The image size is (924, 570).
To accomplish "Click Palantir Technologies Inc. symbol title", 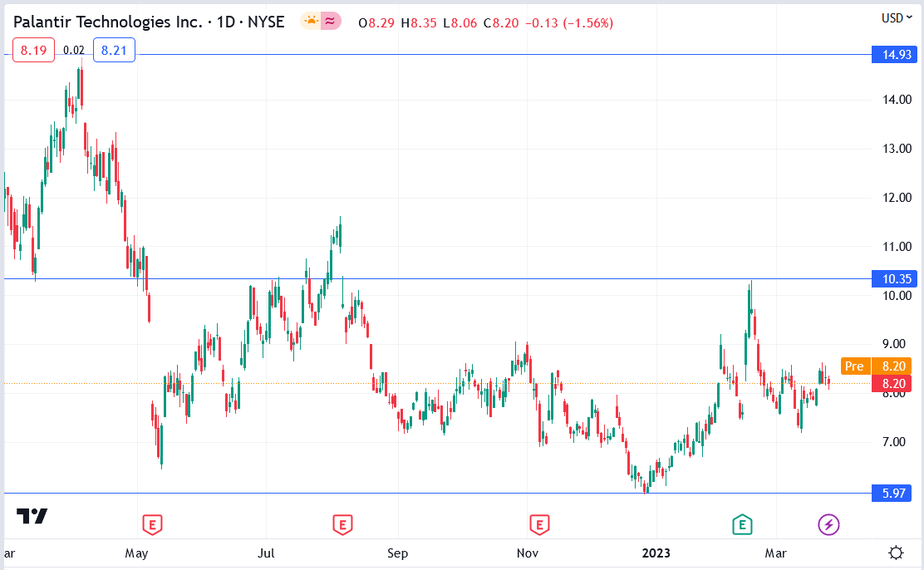I will [x=107, y=22].
